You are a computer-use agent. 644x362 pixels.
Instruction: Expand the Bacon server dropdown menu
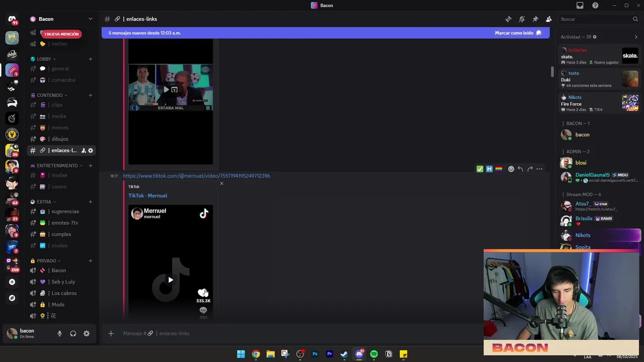click(x=90, y=19)
